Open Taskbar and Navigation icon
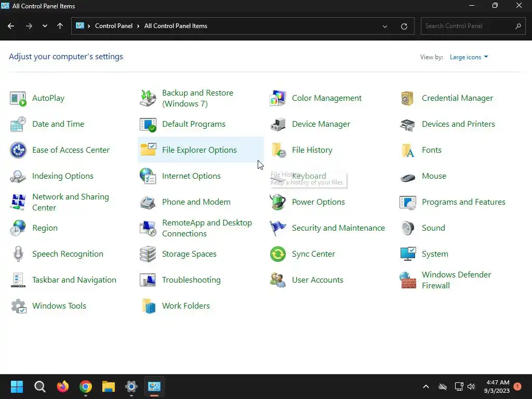Screen dimensions: 532x399 [18, 280]
